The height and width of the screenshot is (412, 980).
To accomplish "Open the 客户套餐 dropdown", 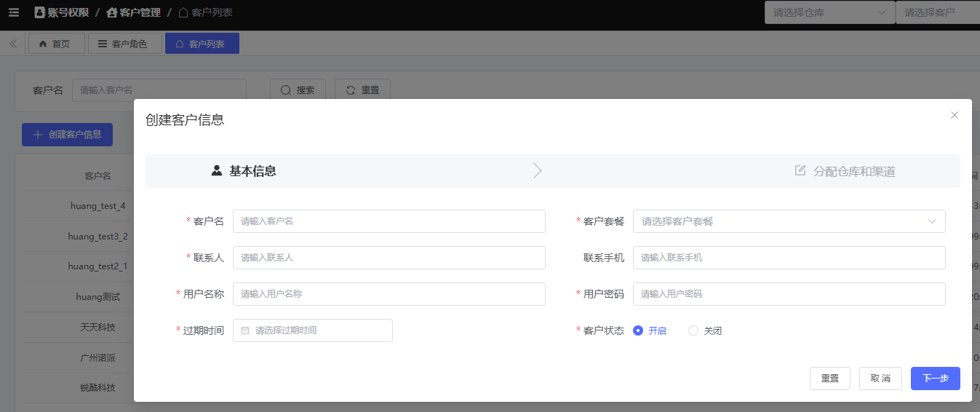I will (789, 221).
